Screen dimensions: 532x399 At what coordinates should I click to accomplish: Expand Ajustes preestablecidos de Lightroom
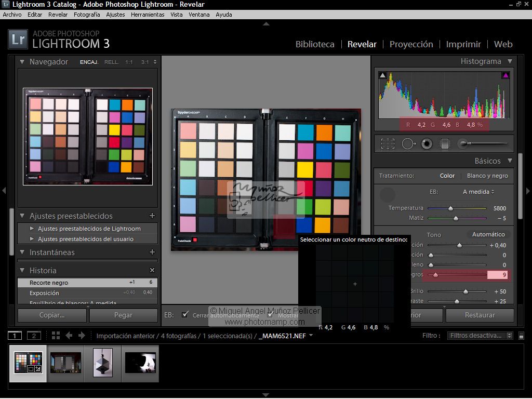(32, 229)
